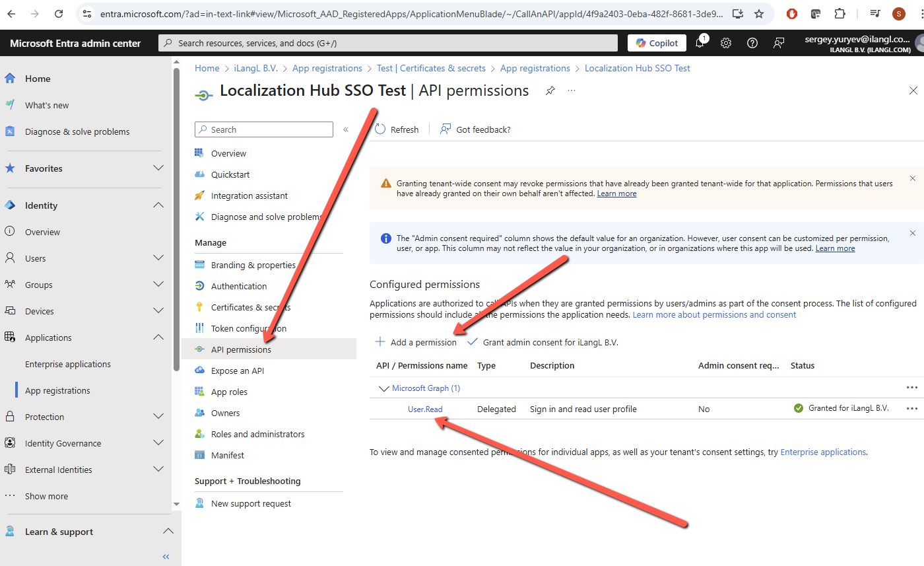Click Grant admin consent for iLangL B.V.

coord(543,342)
